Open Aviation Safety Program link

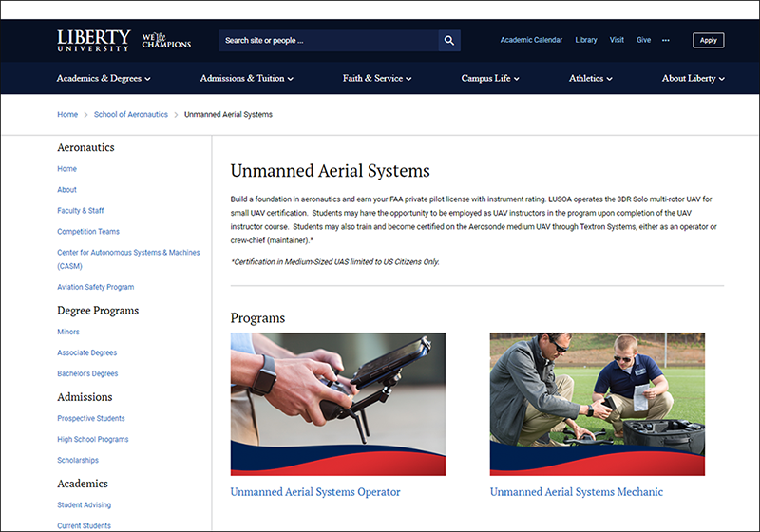pyautogui.click(x=96, y=287)
